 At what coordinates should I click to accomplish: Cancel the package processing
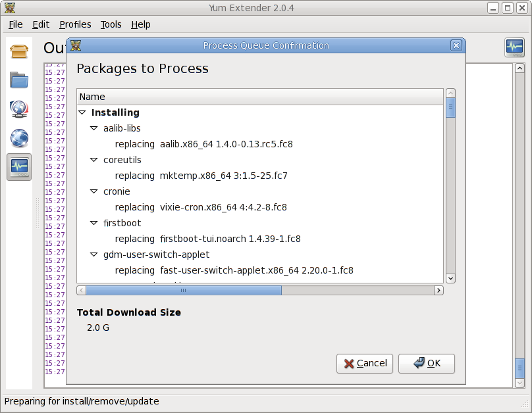(x=365, y=364)
